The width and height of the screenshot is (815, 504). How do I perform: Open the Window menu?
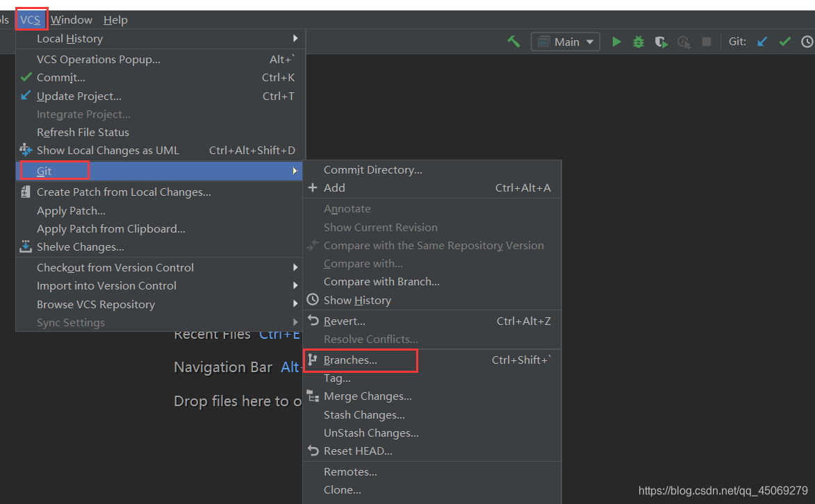pyautogui.click(x=71, y=19)
